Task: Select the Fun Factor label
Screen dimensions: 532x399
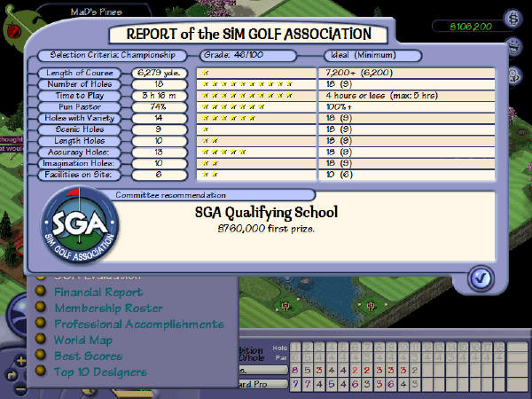Action: click(80, 107)
